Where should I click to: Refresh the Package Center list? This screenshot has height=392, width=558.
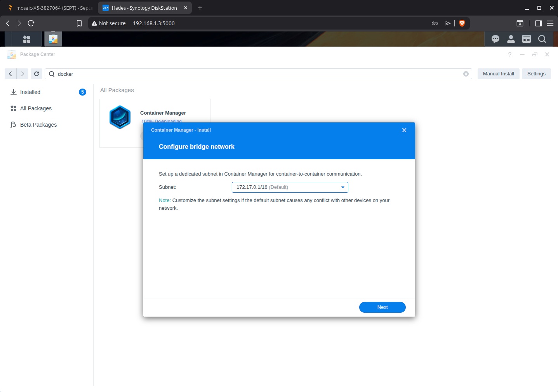[x=37, y=74]
